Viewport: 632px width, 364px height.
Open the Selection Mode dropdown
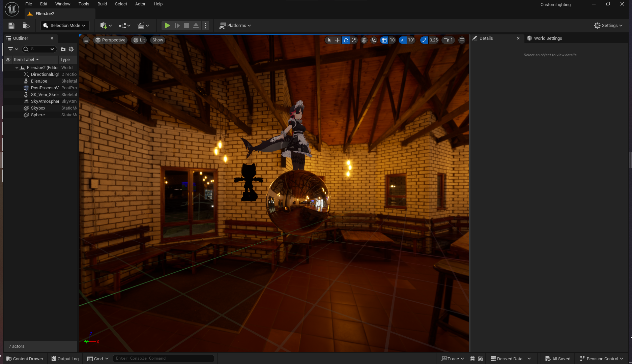65,26
